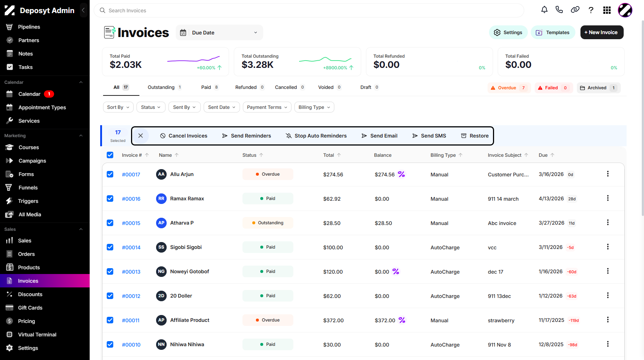The image size is (644, 360).
Task: Open the Due Date dropdown
Action: tap(219, 33)
